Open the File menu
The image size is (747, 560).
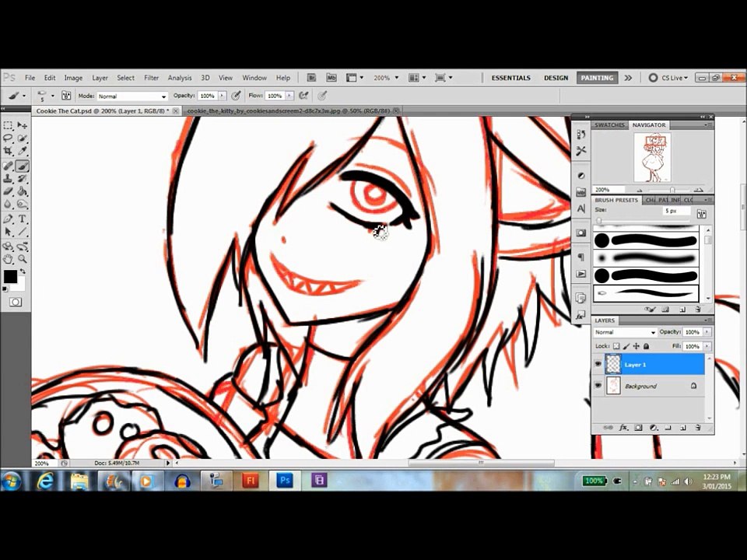(30, 78)
